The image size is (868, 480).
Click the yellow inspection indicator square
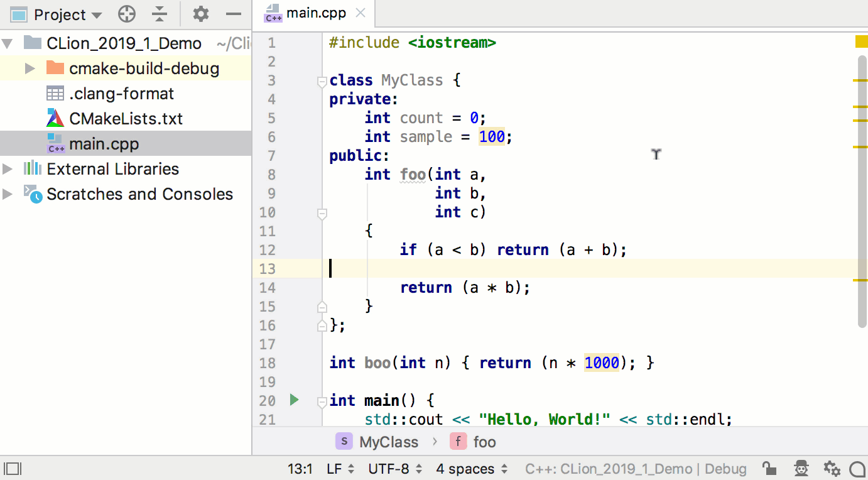coord(860,42)
